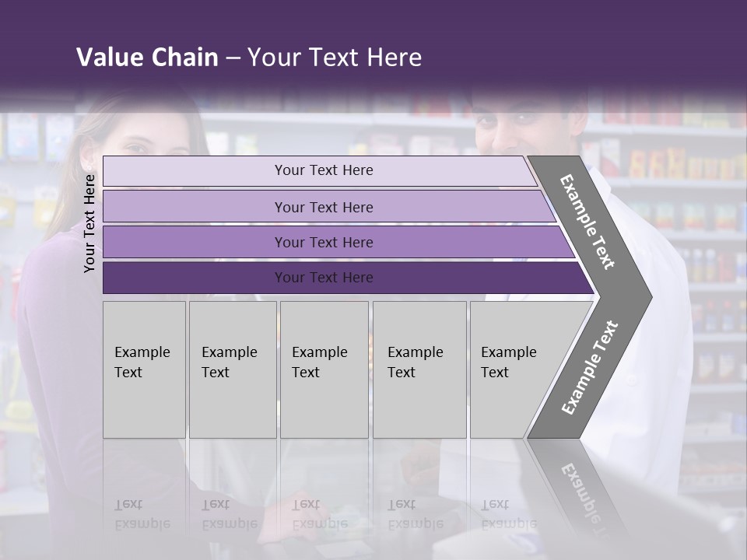747x560 pixels.
Task: Click the upper dark chevron segment
Action: click(589, 222)
